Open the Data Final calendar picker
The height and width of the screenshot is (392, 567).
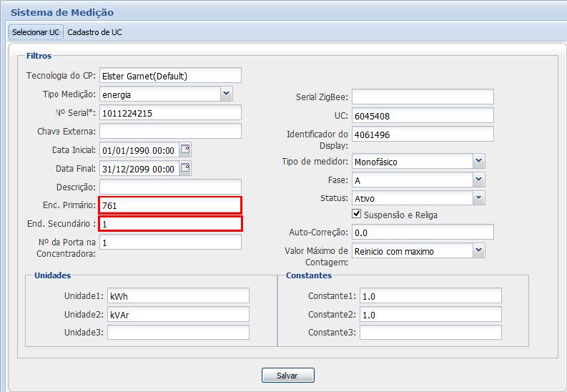185,168
